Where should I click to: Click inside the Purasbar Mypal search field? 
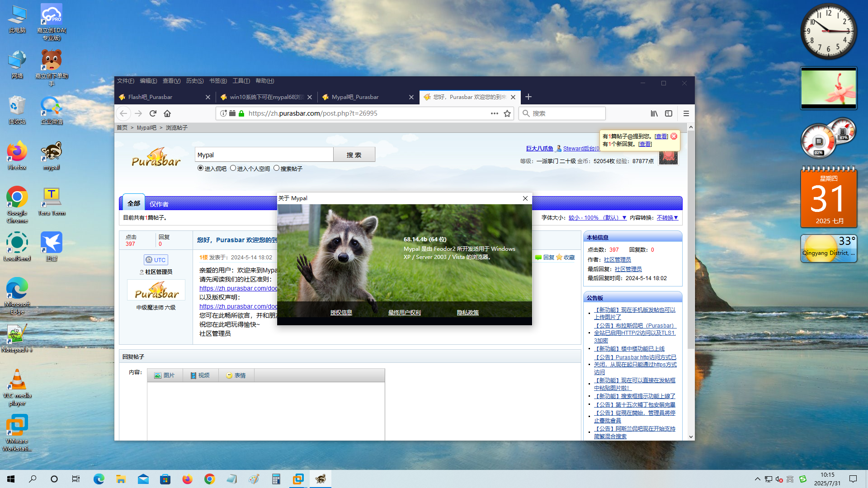coord(264,155)
